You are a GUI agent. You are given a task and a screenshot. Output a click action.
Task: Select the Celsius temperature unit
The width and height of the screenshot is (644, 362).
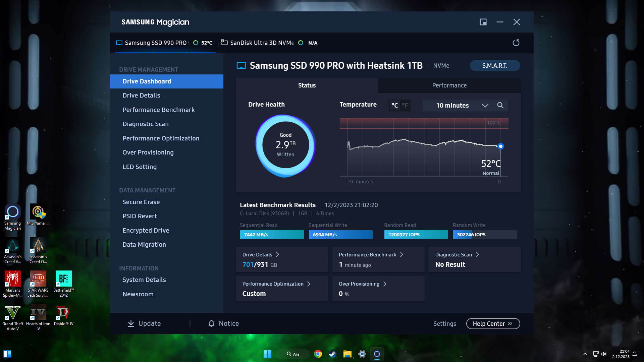point(394,105)
